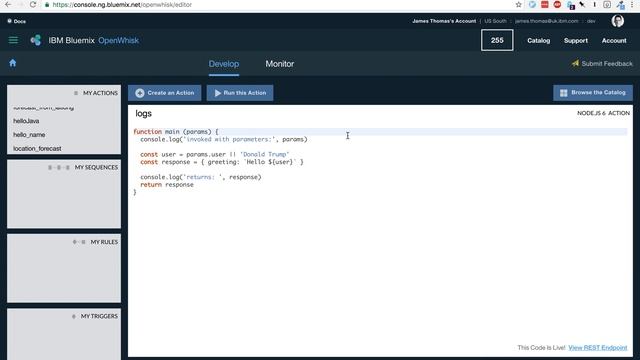Go to OpenWhisk home via house icon
Image resolution: width=640 pixels, height=360 pixels.
pyautogui.click(x=13, y=63)
